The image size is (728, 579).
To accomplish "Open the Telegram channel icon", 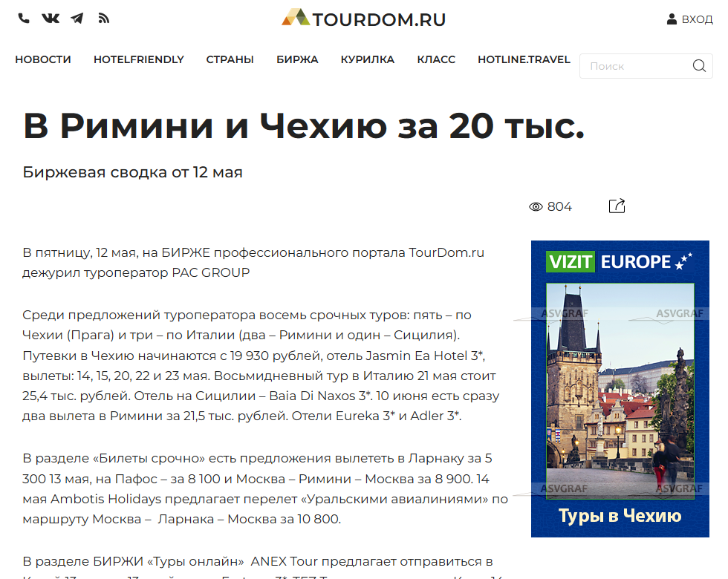I will 77,19.
